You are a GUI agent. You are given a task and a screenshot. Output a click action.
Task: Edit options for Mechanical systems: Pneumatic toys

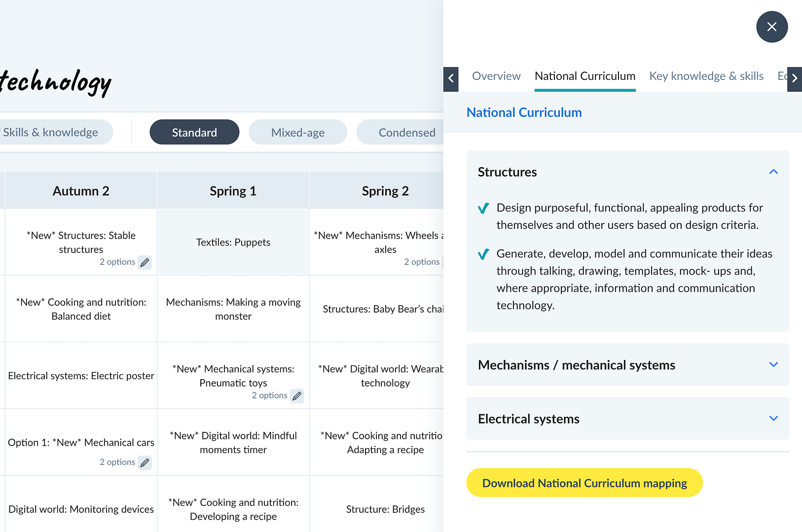[297, 396]
